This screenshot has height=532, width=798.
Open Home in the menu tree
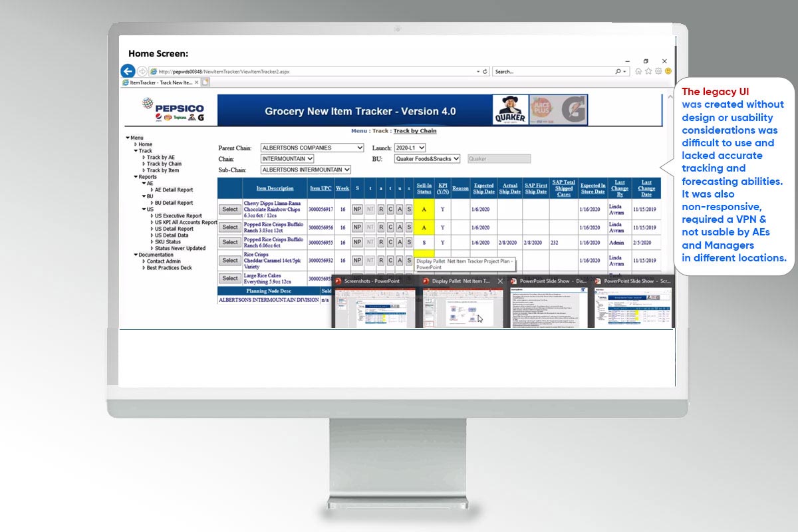(145, 144)
